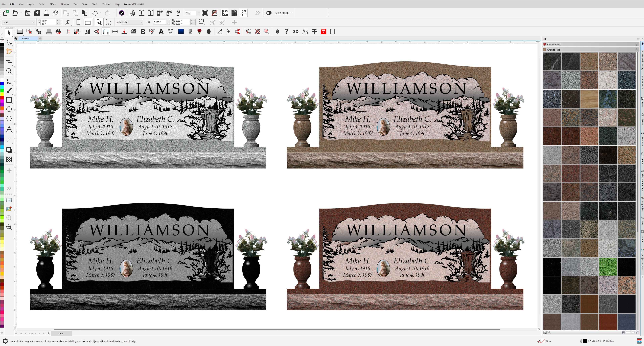This screenshot has height=346, width=644.
Task: Select the Ellipse tool in toolbox
Action: coord(9,109)
